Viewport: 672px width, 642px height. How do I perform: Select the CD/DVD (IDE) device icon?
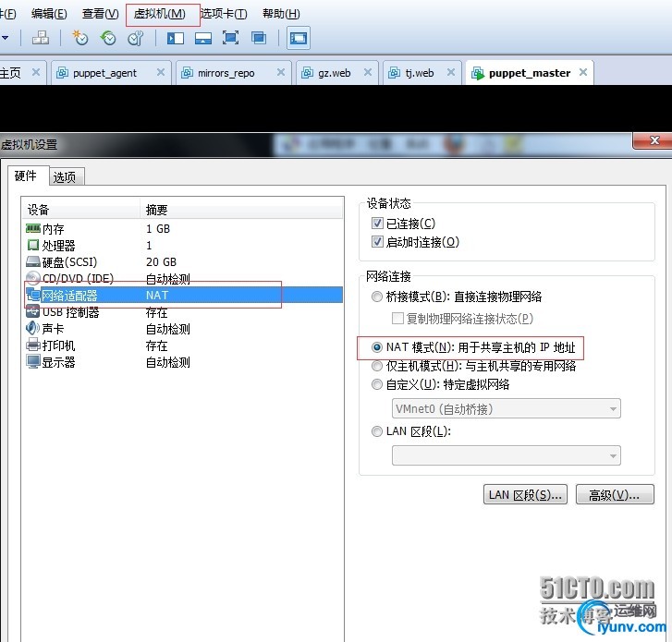point(33,278)
